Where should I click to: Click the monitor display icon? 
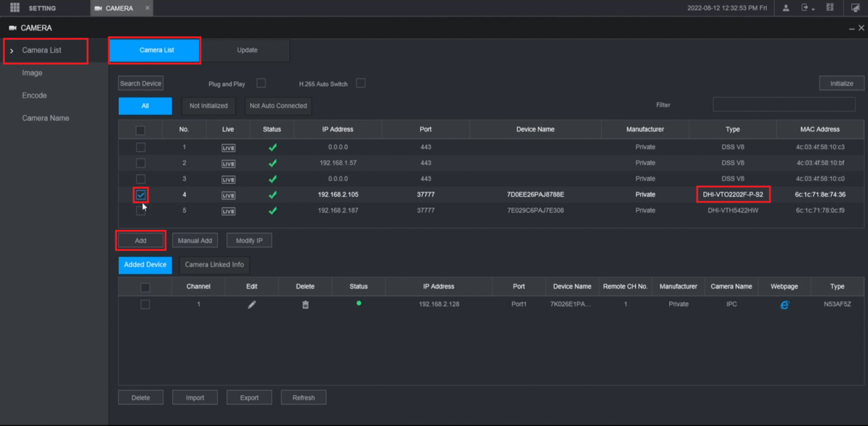pos(855,8)
